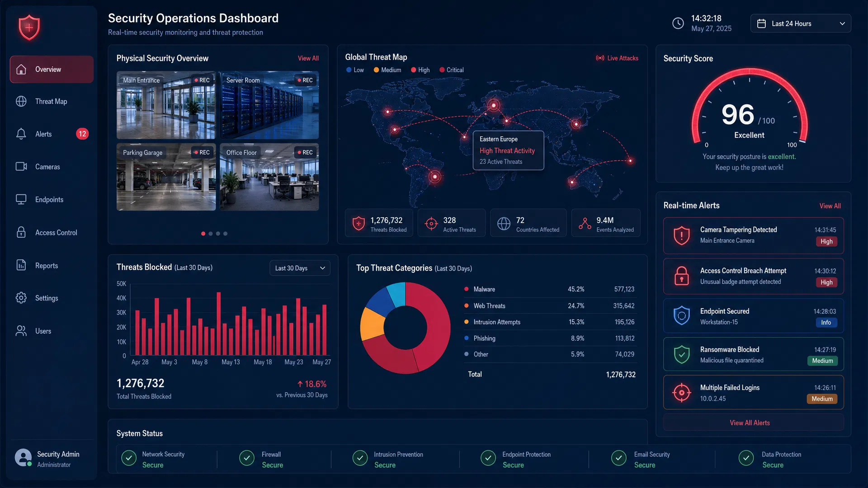Viewport: 868px width, 488px height.
Task: Click the Camera Tampering alert shield icon
Action: (x=682, y=235)
